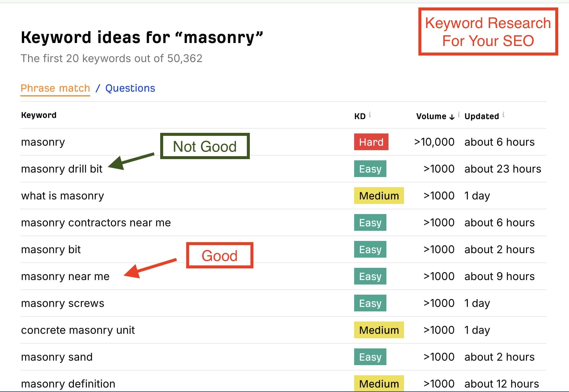Click the Keyword Research For Your SEO banner
Image resolution: width=569 pixels, height=392 pixels.
tap(488, 31)
